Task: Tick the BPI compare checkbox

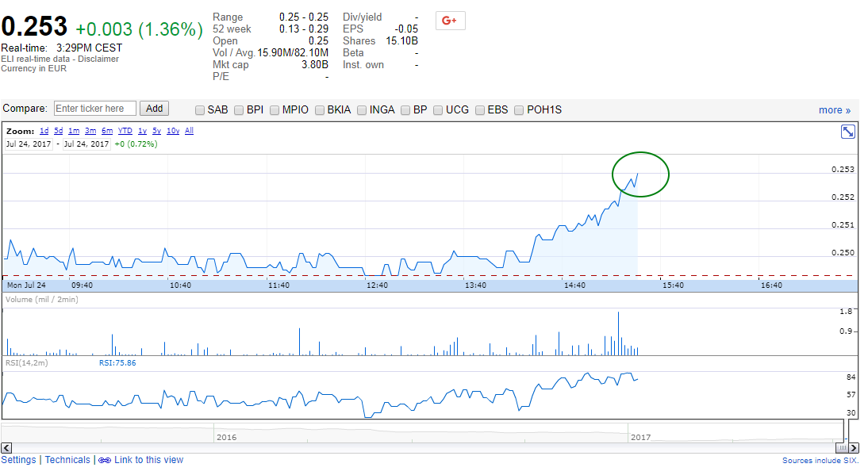Action: pos(239,110)
